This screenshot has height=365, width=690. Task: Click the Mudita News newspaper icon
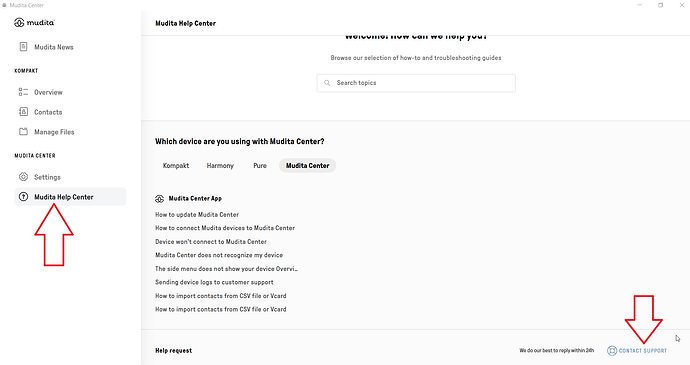click(x=23, y=47)
